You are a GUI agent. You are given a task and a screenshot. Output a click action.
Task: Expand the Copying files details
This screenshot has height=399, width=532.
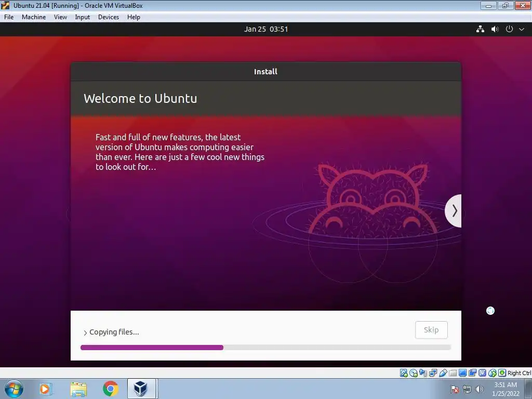[111, 332]
